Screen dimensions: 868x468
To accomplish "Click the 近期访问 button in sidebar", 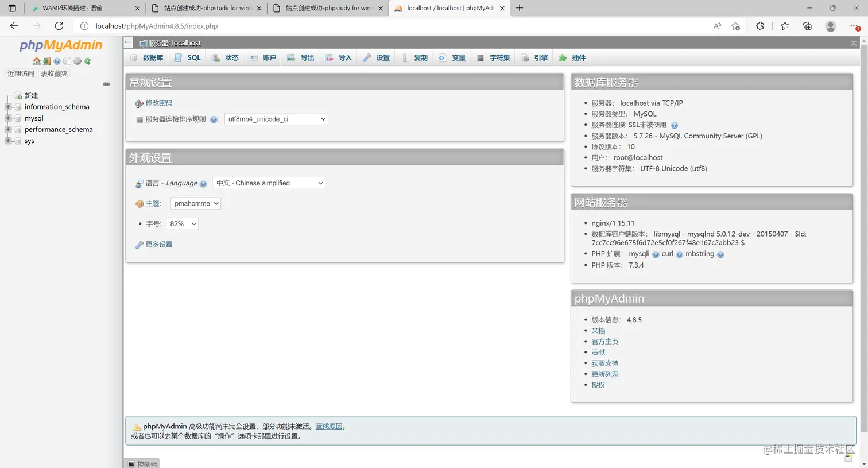I will pos(21,74).
